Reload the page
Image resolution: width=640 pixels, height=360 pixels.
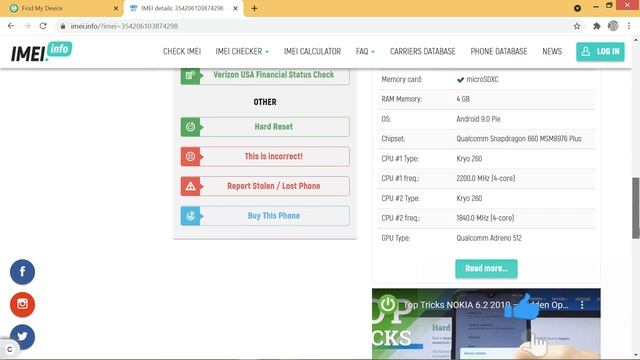(43, 26)
